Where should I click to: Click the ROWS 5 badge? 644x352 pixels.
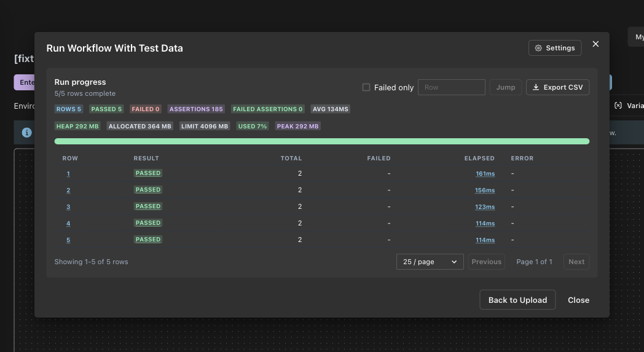point(69,109)
